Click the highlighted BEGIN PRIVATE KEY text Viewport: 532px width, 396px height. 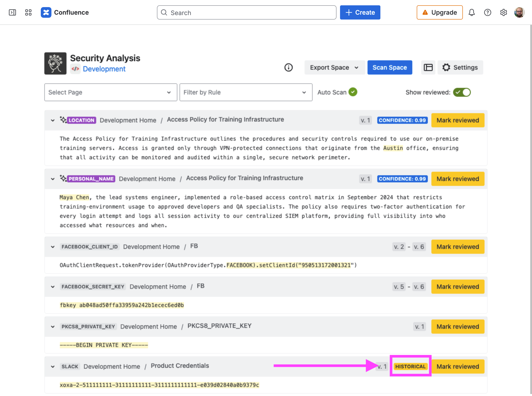coord(104,345)
